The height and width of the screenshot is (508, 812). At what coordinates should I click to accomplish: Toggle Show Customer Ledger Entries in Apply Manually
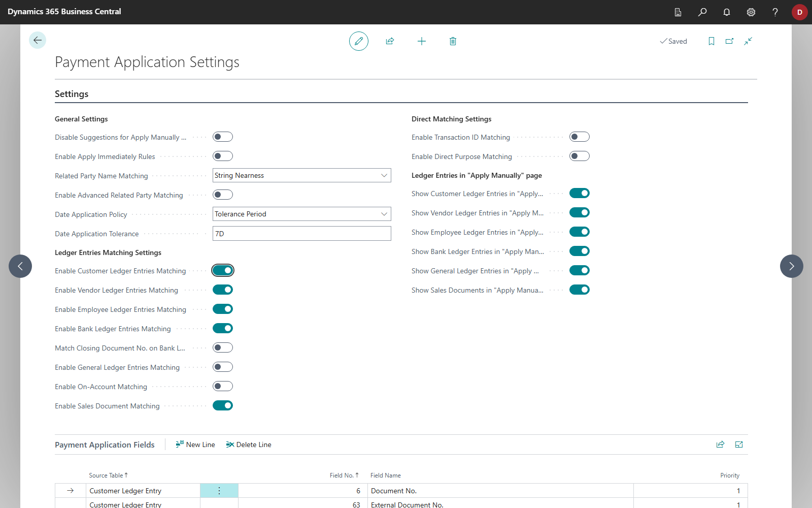580,193
